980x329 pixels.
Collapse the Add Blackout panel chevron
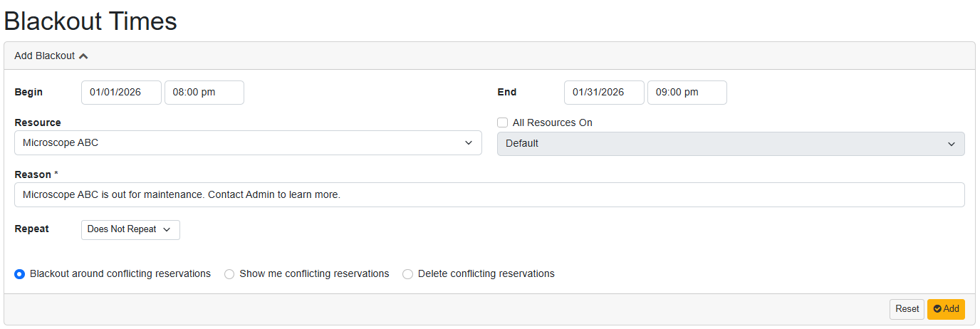(x=83, y=56)
